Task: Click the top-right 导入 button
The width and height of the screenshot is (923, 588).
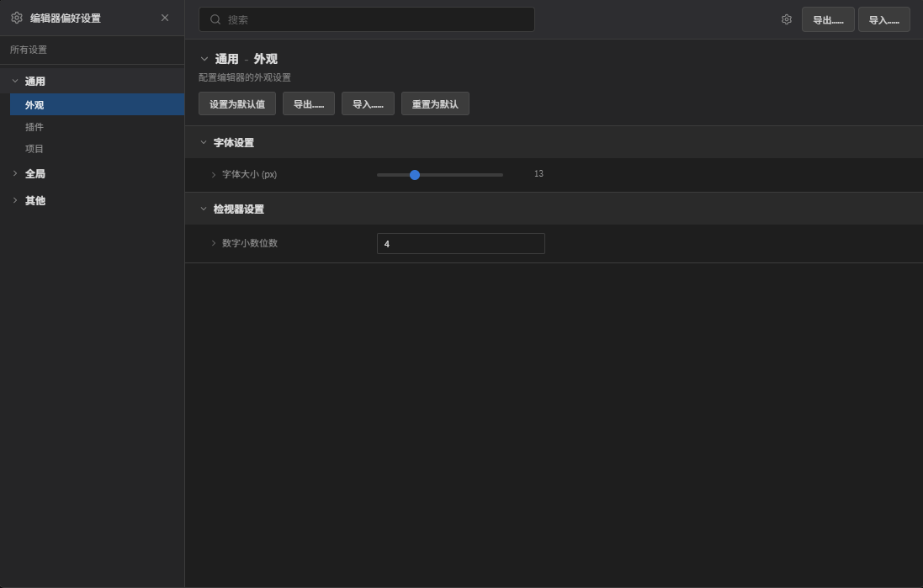Action: tap(883, 20)
